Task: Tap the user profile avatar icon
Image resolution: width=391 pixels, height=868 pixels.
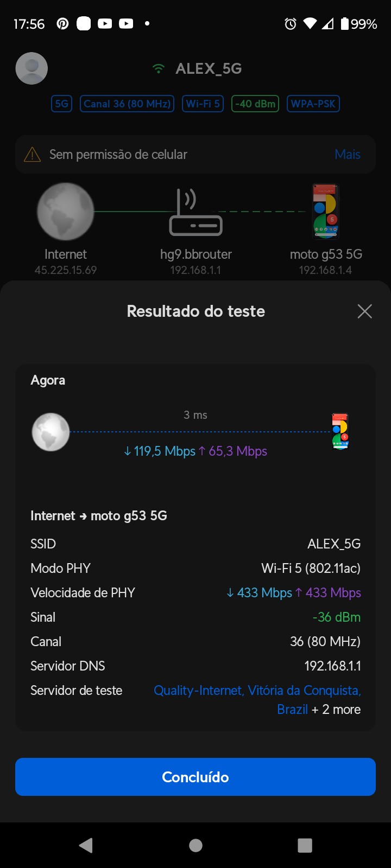Action: pyautogui.click(x=31, y=68)
